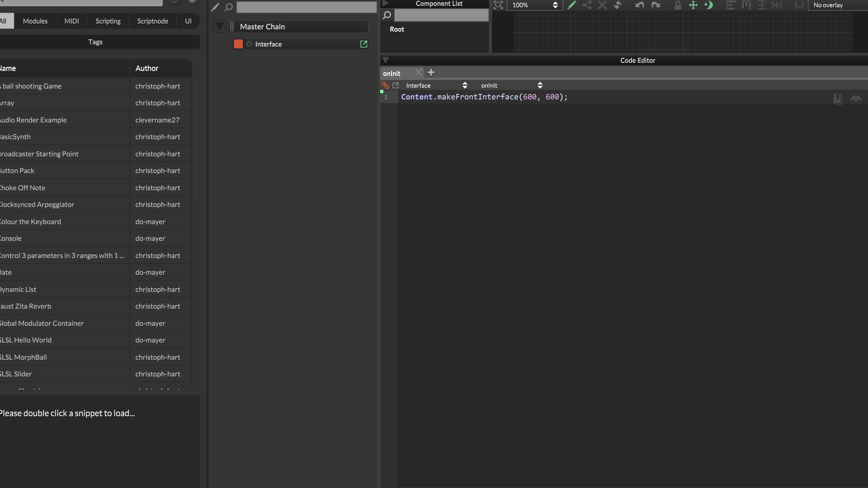Click the Component List search field
This screenshot has width=868, height=488.
click(441, 15)
